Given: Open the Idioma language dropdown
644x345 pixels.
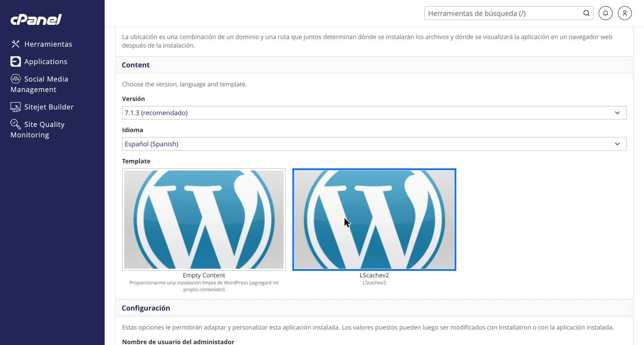Looking at the screenshot, I should point(374,144).
